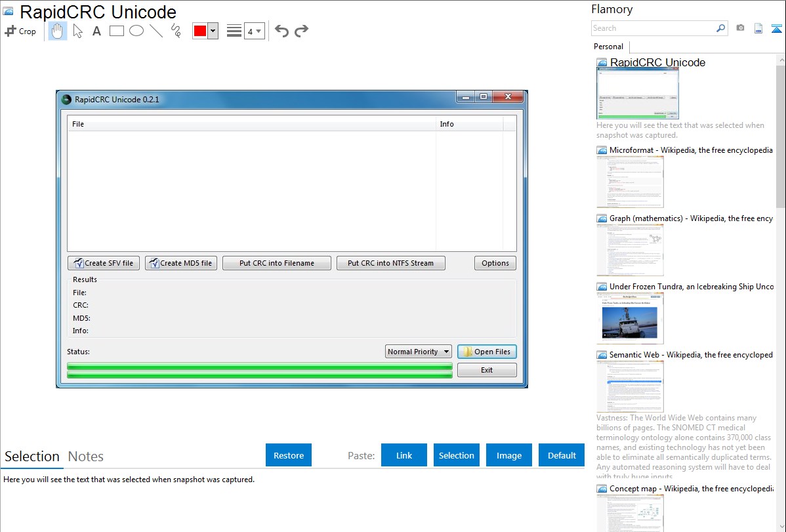Activate the hand pan tool

(58, 31)
